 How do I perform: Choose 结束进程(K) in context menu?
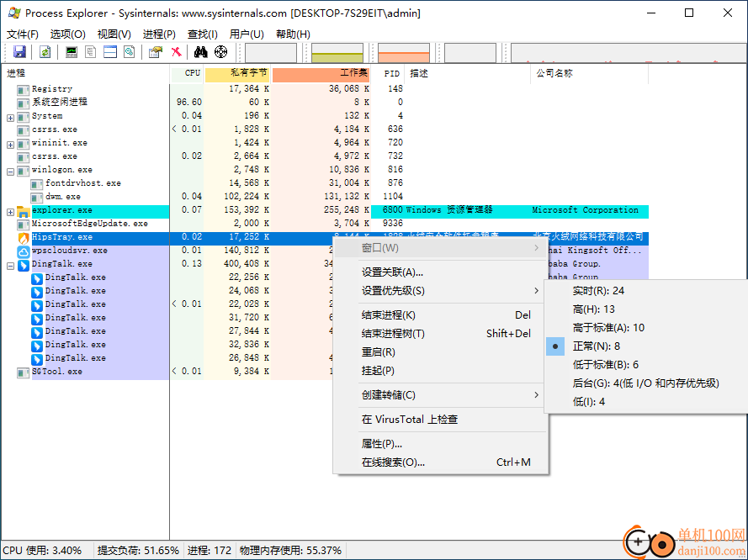(x=441, y=315)
